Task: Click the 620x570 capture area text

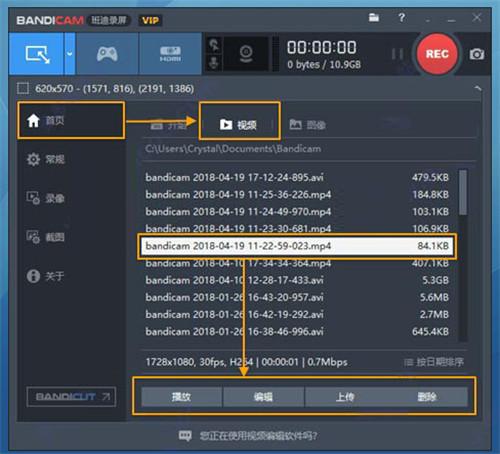Action: pyautogui.click(x=114, y=89)
